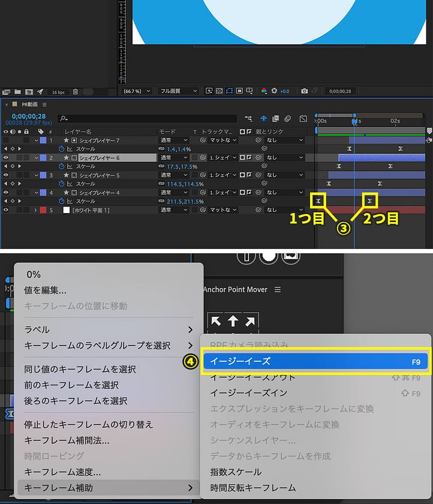Open the viewer magnification dropdown showing 66.7%

point(137,91)
